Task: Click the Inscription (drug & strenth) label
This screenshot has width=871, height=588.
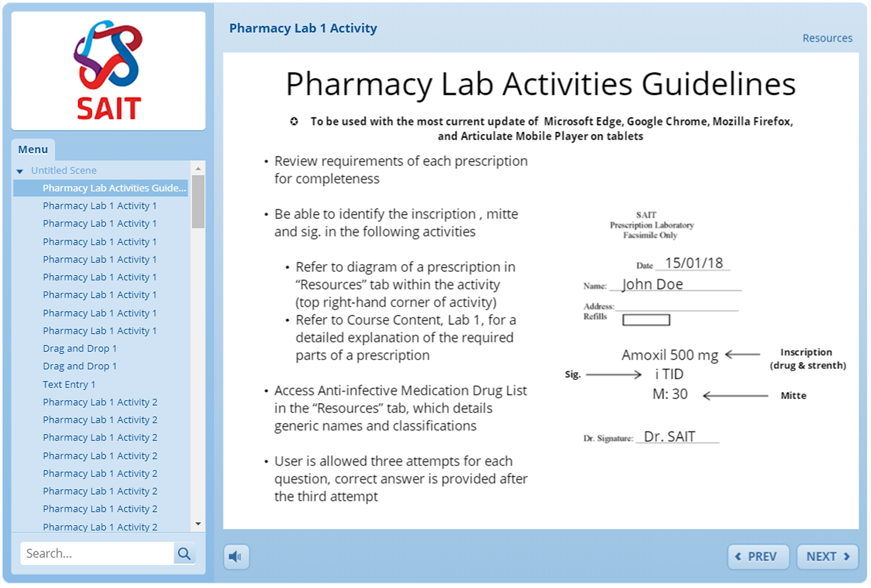Action: coord(807,358)
